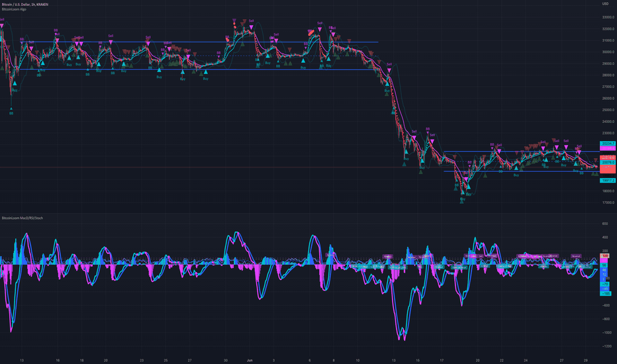Click the cyan 20234.7 price tag
617x364 pixels.
pos(608,144)
